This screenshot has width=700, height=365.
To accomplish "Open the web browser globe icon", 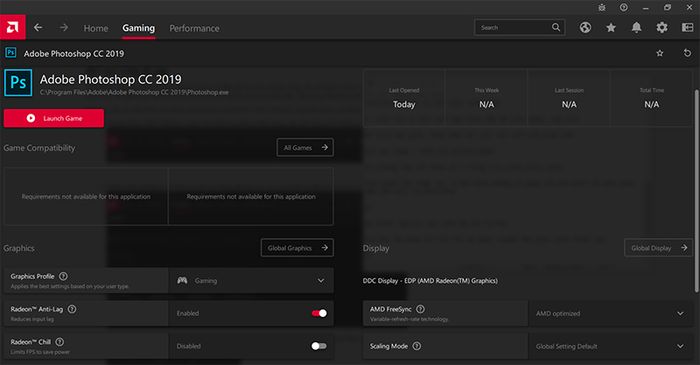I will (x=585, y=28).
